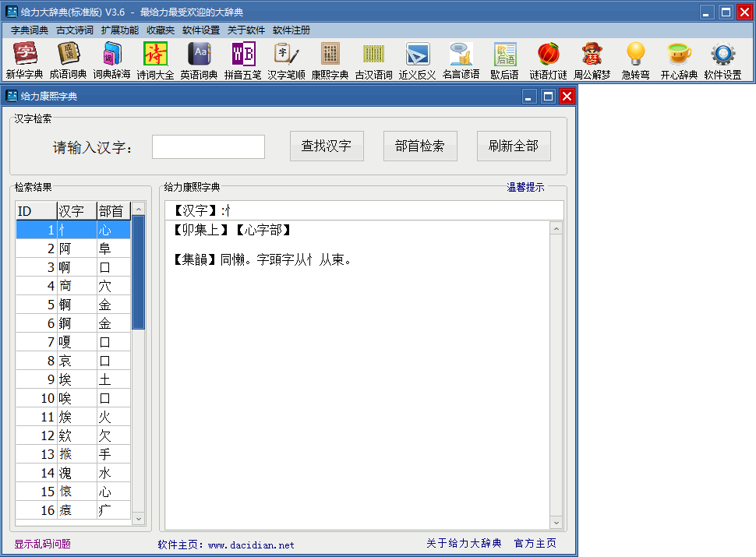Open the 软件设置 gear icon in toolbar
This screenshot has height=557, width=756.
(722, 61)
